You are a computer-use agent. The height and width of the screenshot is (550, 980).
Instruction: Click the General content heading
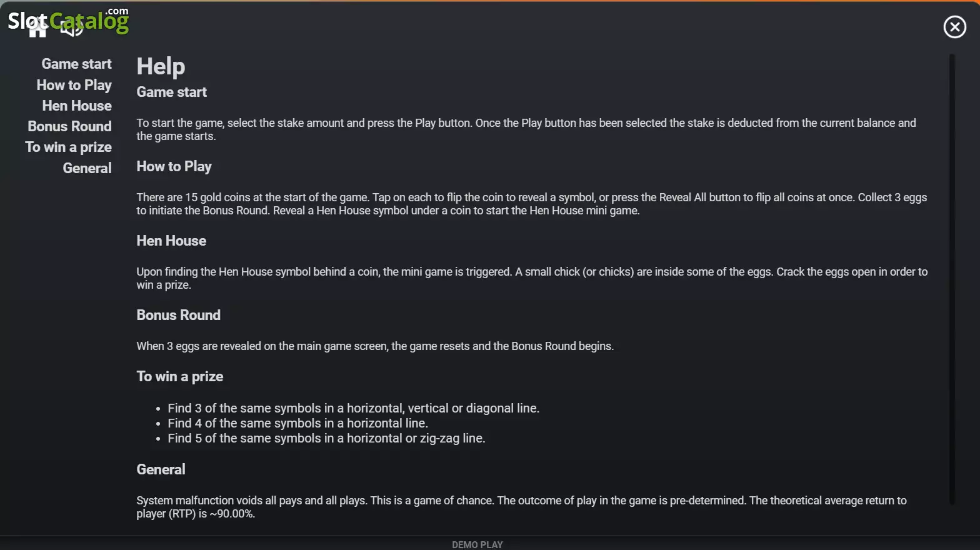(161, 469)
